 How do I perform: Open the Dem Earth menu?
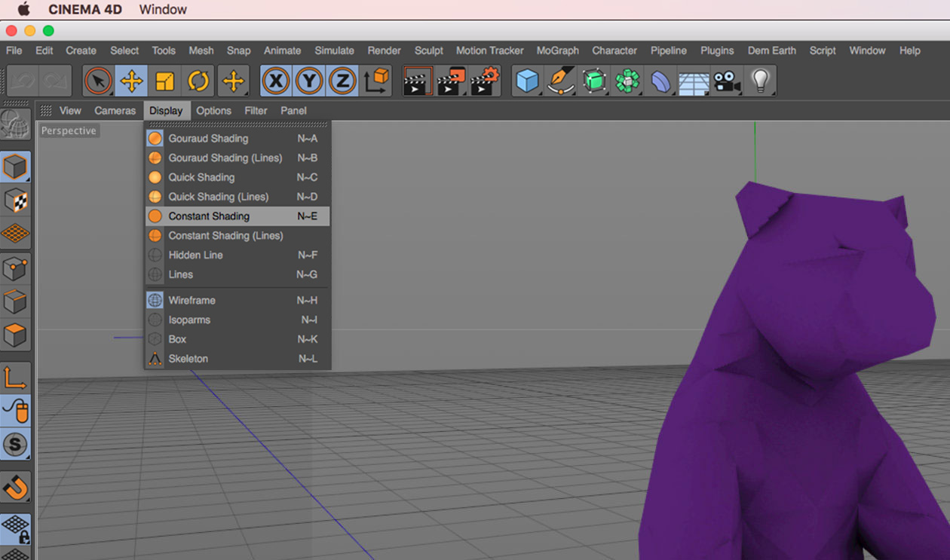tap(772, 50)
